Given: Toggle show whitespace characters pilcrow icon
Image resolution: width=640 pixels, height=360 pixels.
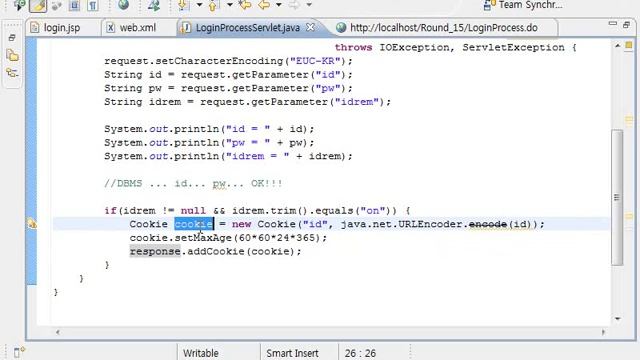Looking at the screenshot, I should 93,5.
